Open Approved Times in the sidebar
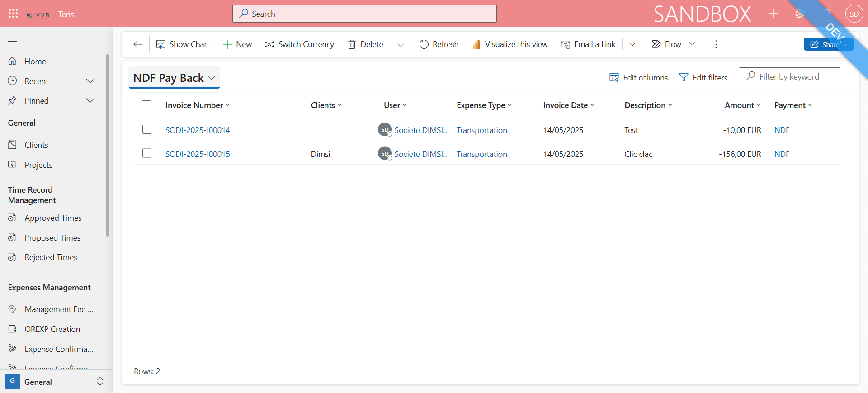The image size is (868, 393). point(53,218)
